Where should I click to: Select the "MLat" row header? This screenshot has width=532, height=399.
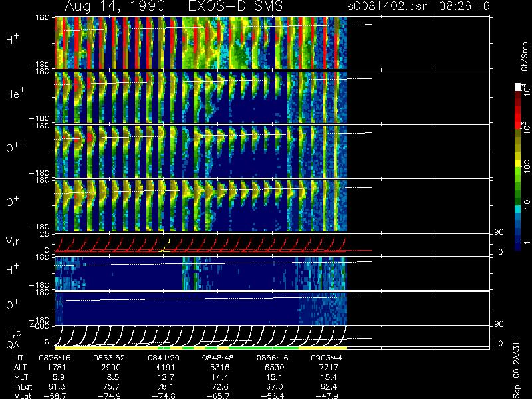click(x=23, y=396)
